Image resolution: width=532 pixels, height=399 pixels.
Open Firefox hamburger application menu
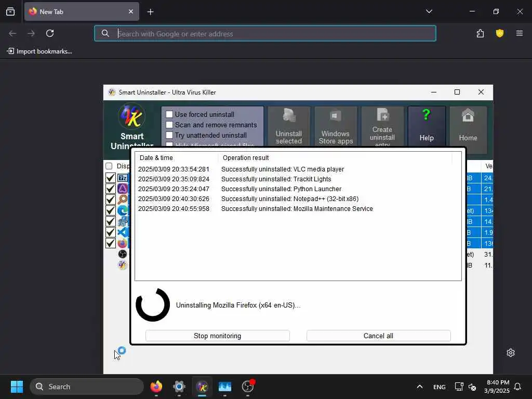tap(519, 33)
